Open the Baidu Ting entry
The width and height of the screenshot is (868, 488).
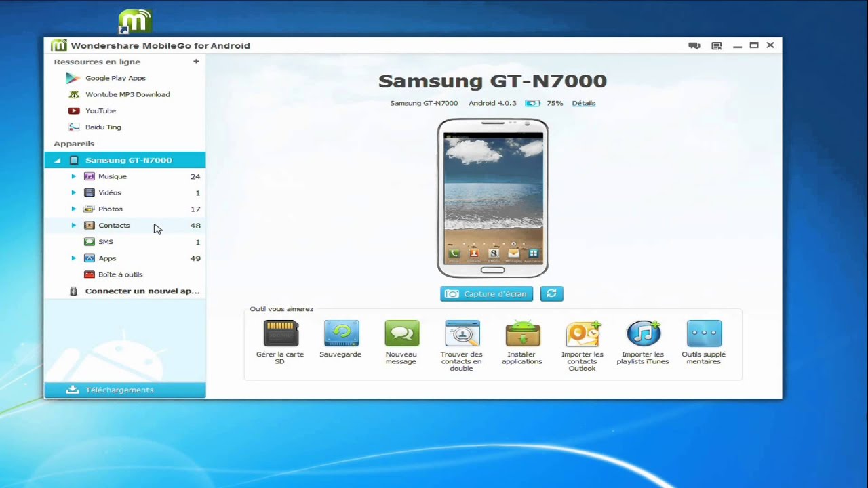tap(125, 127)
